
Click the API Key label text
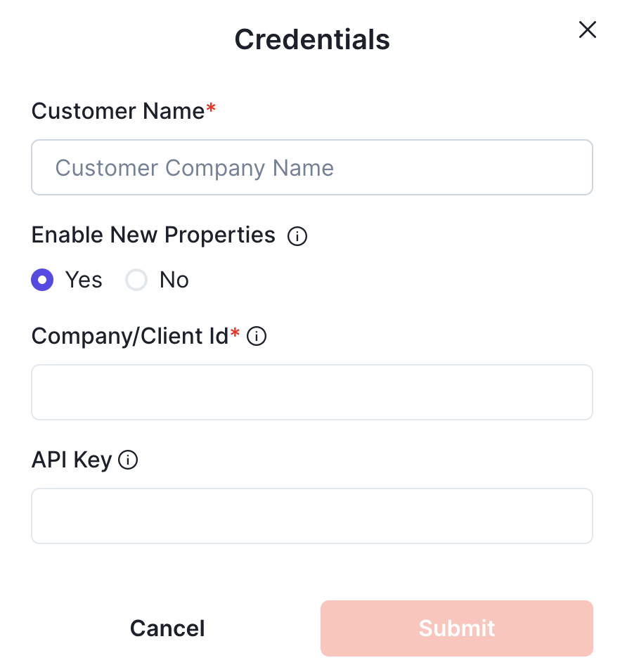pos(72,460)
